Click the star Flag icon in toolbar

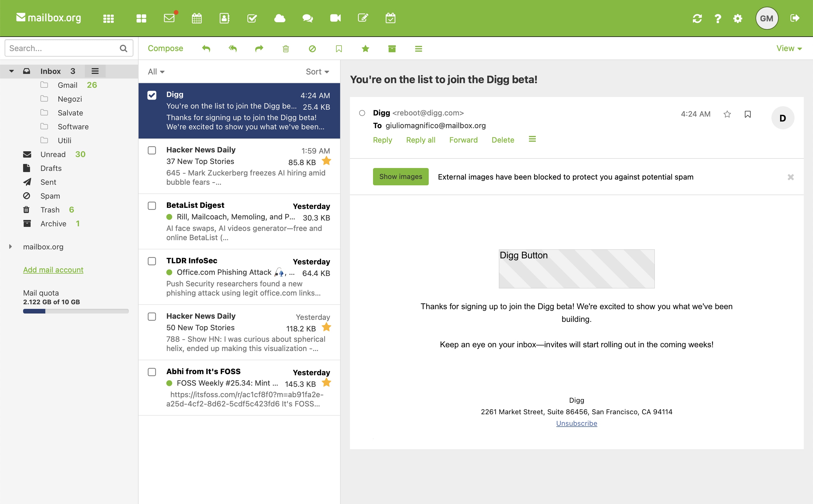[365, 49]
